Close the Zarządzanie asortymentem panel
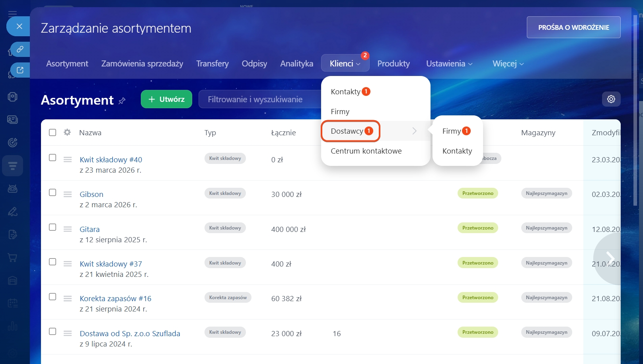643x364 pixels. click(19, 26)
